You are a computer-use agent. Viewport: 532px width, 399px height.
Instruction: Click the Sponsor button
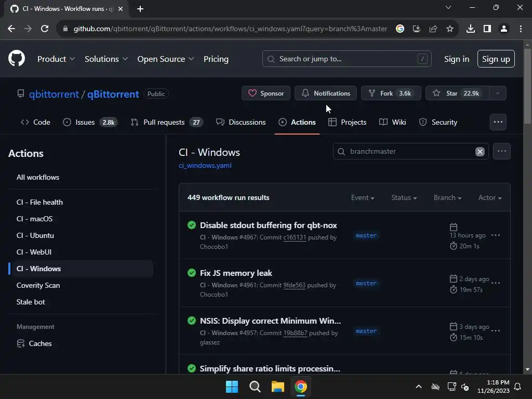[266, 94]
